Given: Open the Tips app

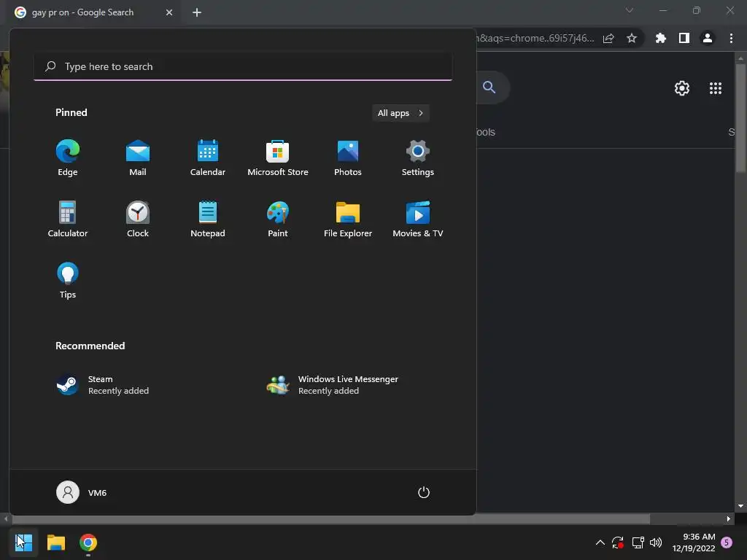Looking at the screenshot, I should click(68, 281).
